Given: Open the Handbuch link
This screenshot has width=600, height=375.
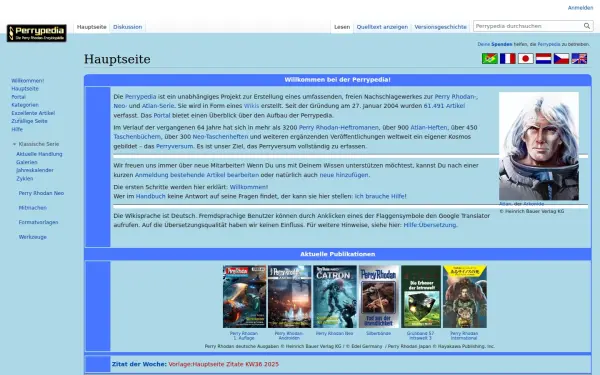Looking at the screenshot, I should coord(151,196).
